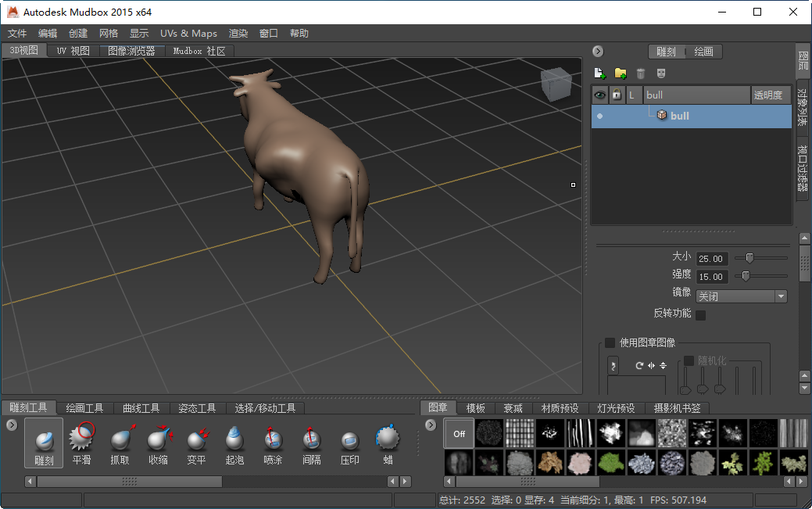The image size is (812, 509).
Task: Toggle visibility dot of bull layer
Action: click(x=599, y=116)
